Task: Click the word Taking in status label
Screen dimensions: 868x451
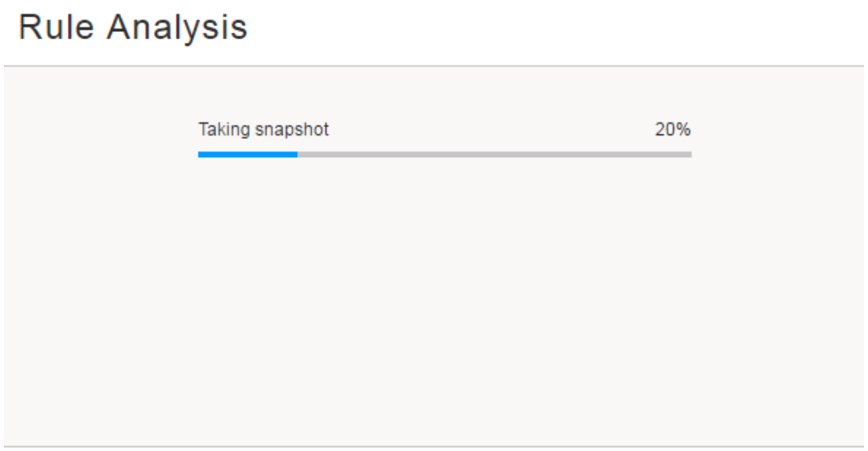Action: (x=225, y=130)
